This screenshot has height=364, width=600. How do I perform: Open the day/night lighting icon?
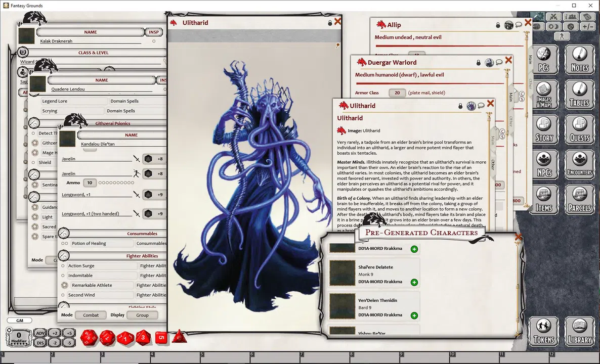click(x=553, y=27)
